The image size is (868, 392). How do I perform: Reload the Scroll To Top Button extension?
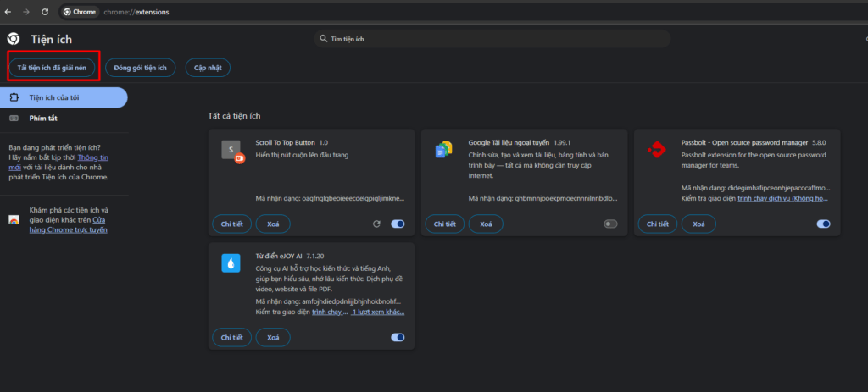(x=376, y=224)
